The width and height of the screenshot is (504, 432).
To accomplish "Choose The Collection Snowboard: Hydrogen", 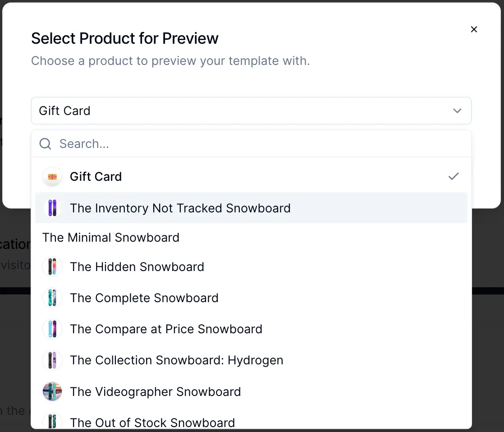I will 177,360.
